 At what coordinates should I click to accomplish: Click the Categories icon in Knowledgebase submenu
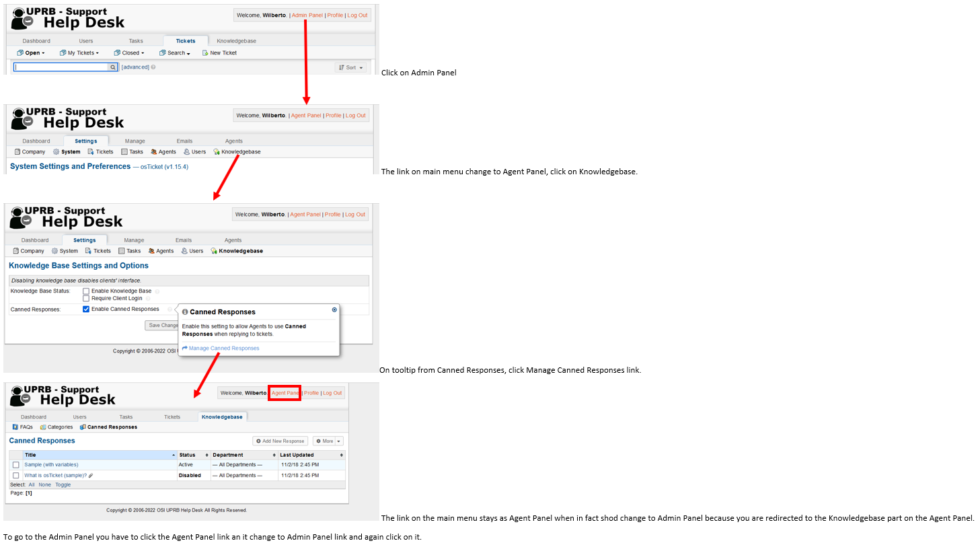[x=43, y=427]
